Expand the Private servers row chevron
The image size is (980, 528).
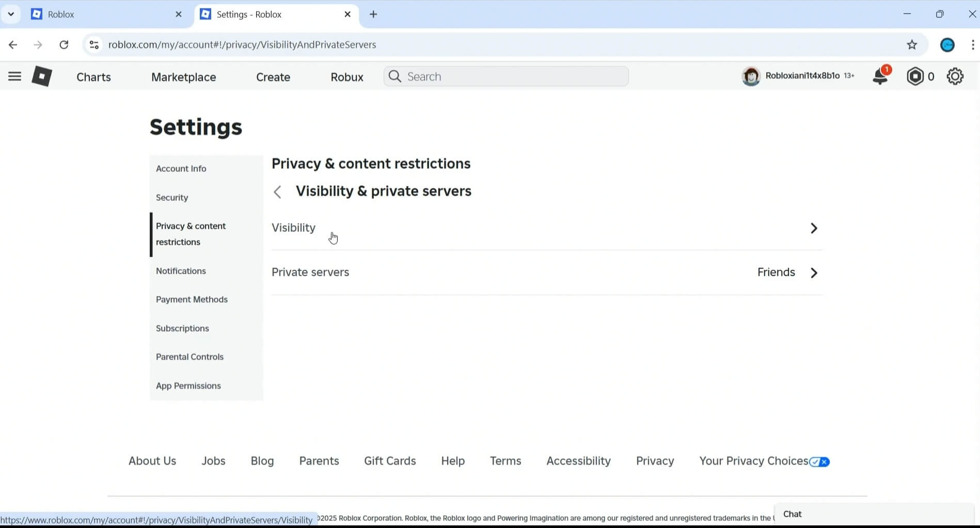point(814,273)
